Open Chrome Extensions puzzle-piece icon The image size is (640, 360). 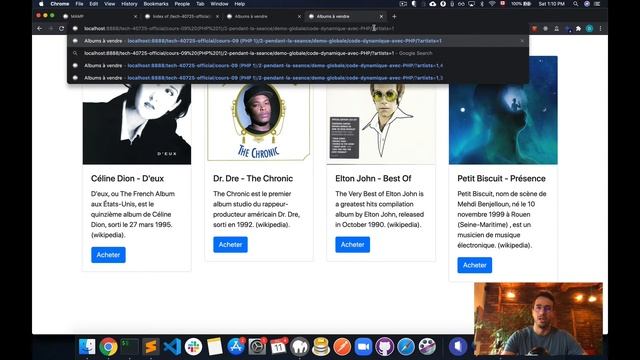(x=578, y=29)
